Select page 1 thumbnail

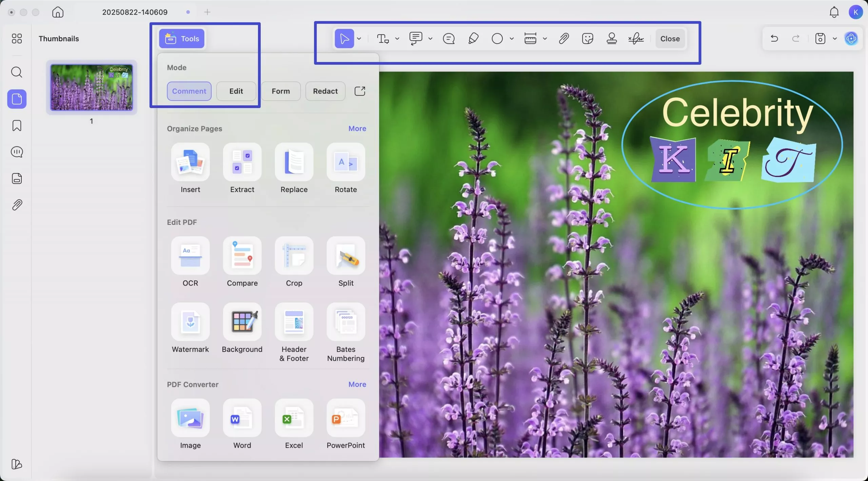tap(92, 87)
